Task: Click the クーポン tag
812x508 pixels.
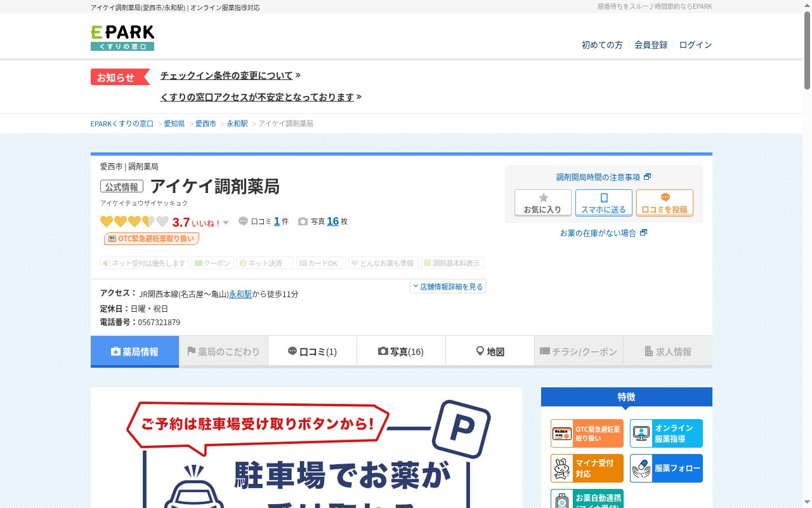Action: click(213, 263)
